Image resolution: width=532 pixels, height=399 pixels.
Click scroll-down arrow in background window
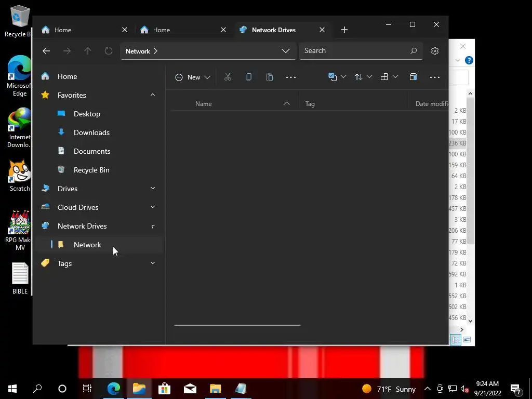click(x=470, y=321)
